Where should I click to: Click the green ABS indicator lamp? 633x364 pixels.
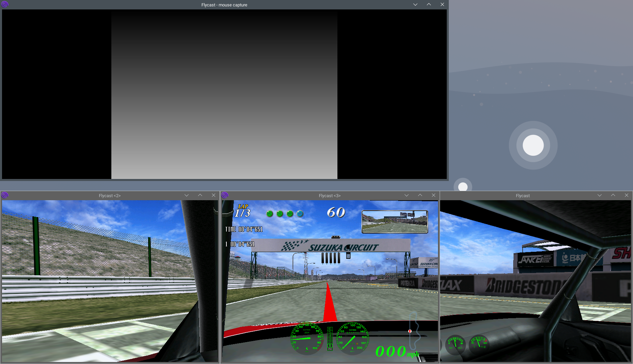[290, 213]
